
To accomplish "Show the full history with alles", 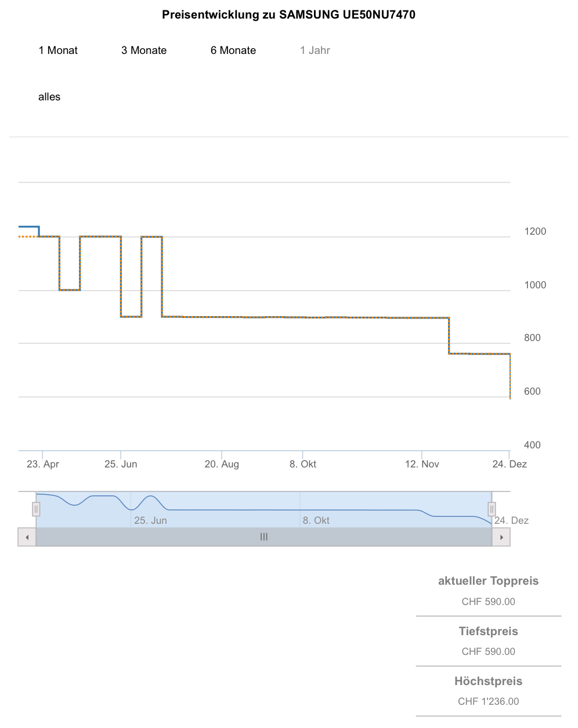I will [49, 97].
